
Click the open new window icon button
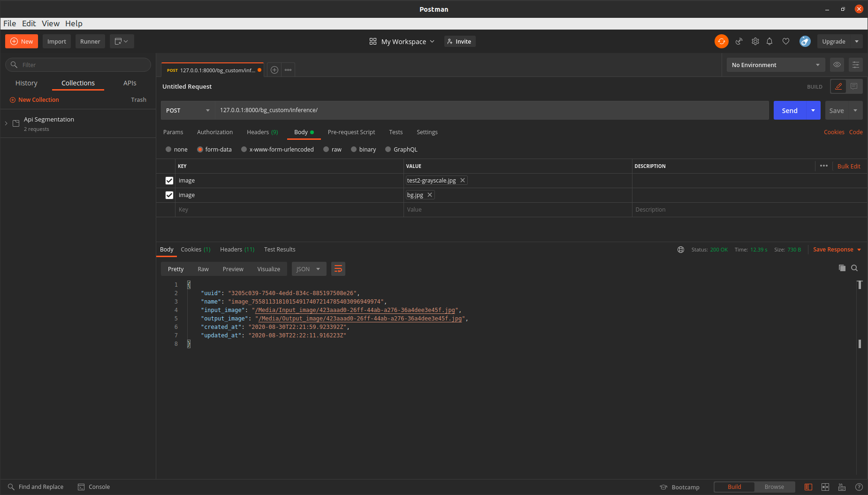(x=122, y=41)
